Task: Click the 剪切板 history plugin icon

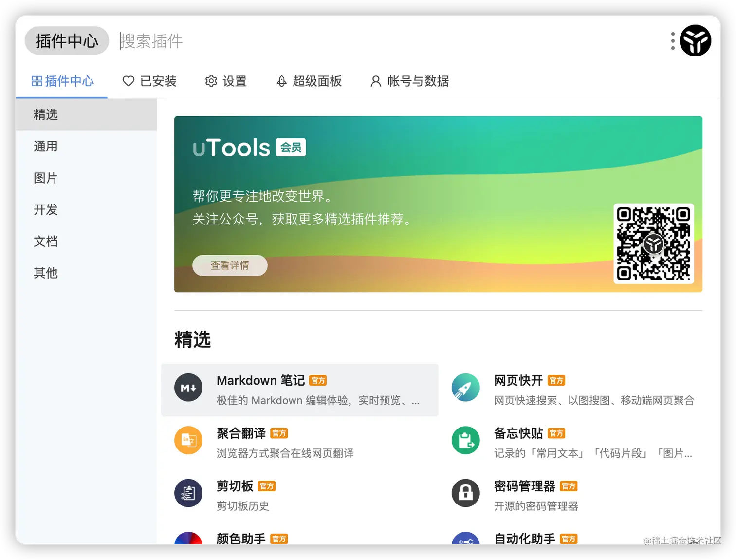Action: (x=188, y=493)
